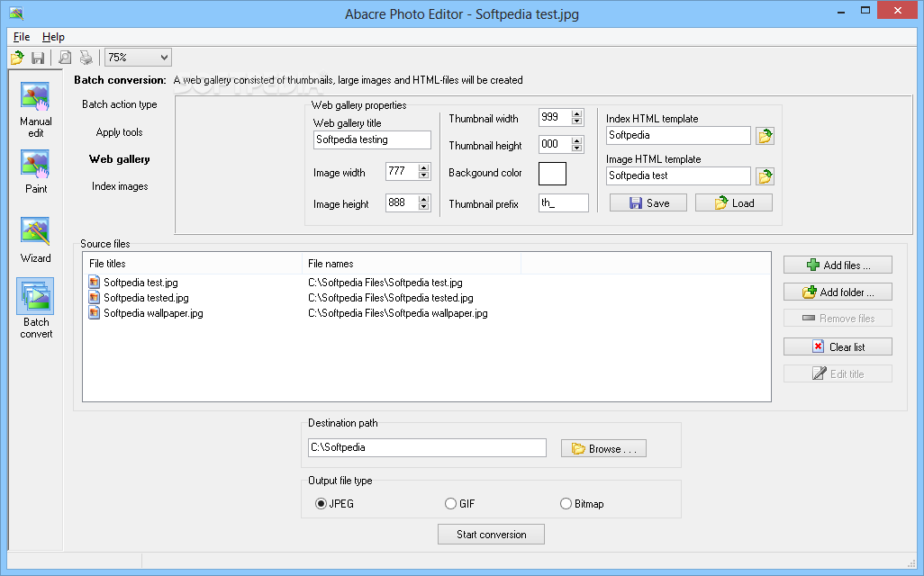This screenshot has width=924, height=576.
Task: Click Add folder button
Action: (x=838, y=292)
